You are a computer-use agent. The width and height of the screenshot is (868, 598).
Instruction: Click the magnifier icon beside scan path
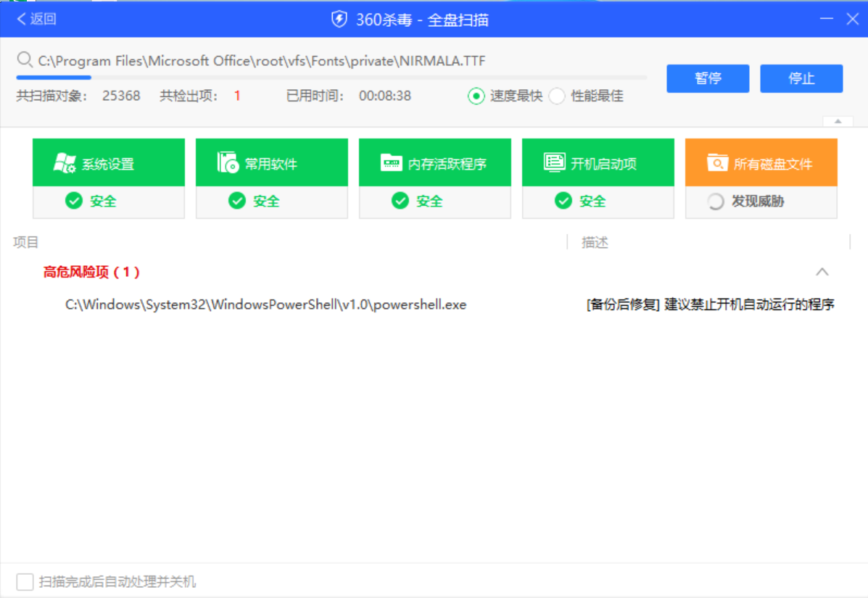tap(25, 59)
